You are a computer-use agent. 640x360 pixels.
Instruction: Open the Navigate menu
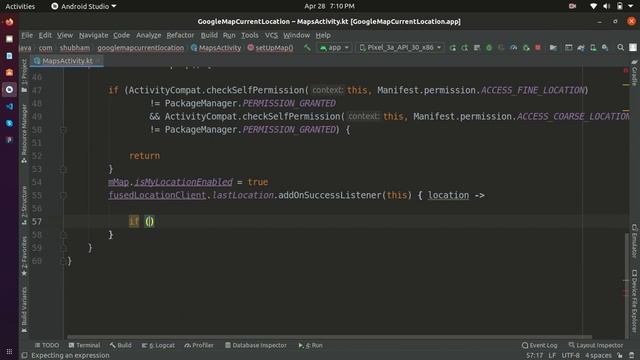click(93, 35)
